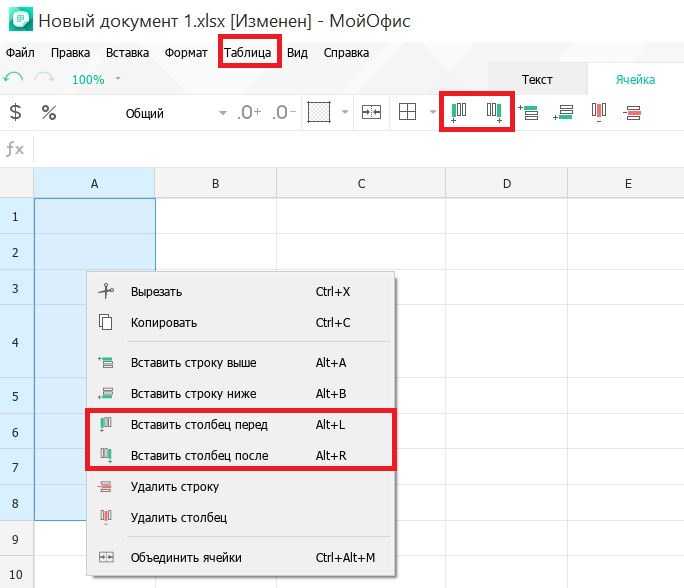Apply percent format with the % icon
Viewport: 684px width, 588px height.
pos(48,113)
